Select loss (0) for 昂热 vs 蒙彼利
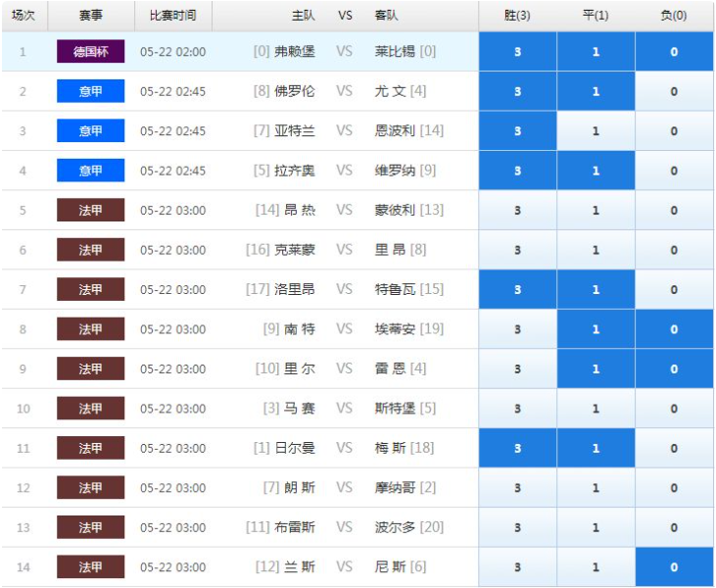 click(x=674, y=210)
